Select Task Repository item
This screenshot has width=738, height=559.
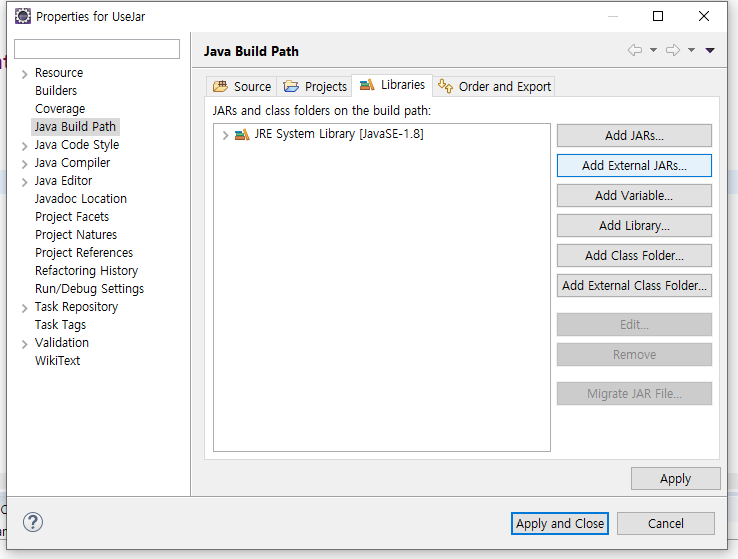tap(76, 307)
